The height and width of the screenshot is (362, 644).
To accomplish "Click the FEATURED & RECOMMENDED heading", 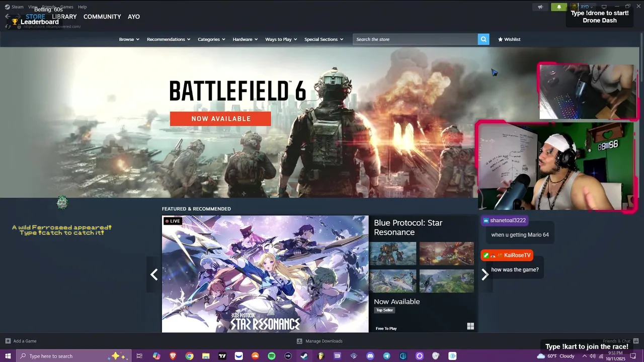I will (x=196, y=209).
